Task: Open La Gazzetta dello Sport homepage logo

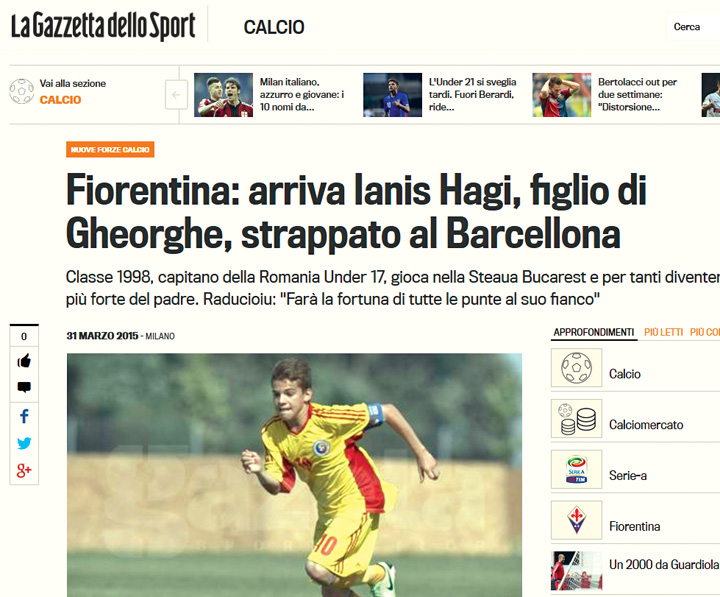Action: click(103, 26)
